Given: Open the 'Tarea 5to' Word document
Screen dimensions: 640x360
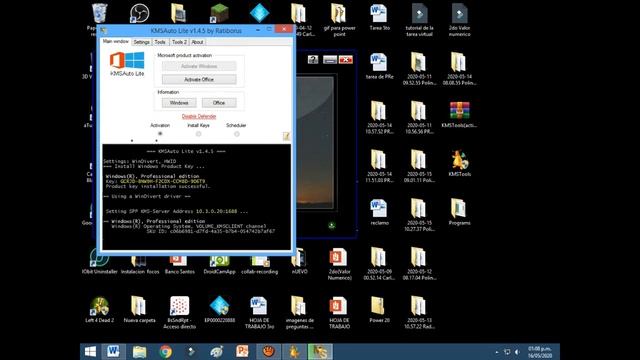Looking at the screenshot, I should tap(379, 13).
